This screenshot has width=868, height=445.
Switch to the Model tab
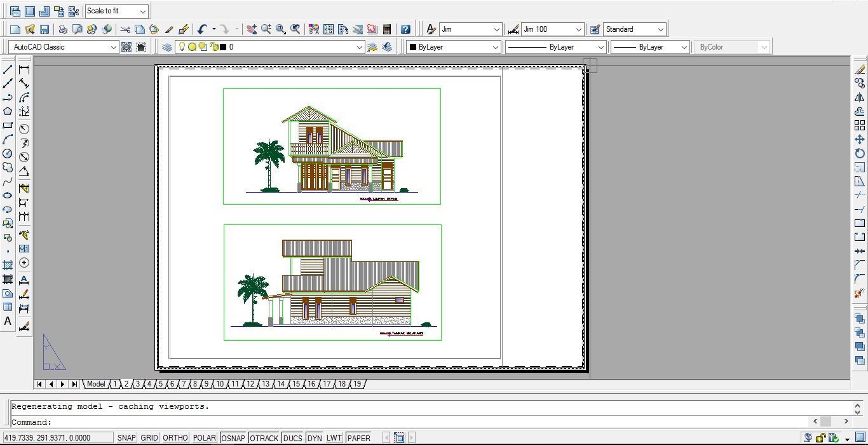click(96, 384)
